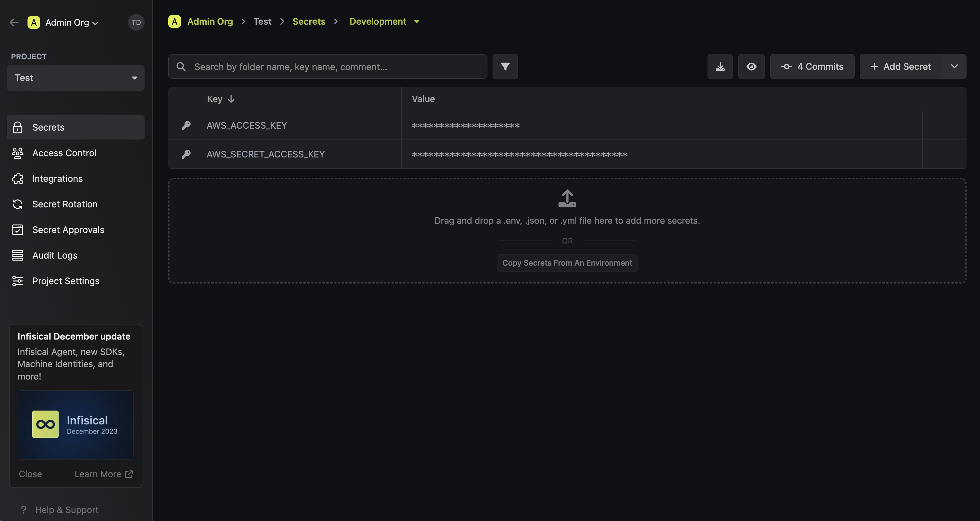Screen dimensions: 980x521
Task: Download secrets with the download icon
Action: click(x=720, y=67)
